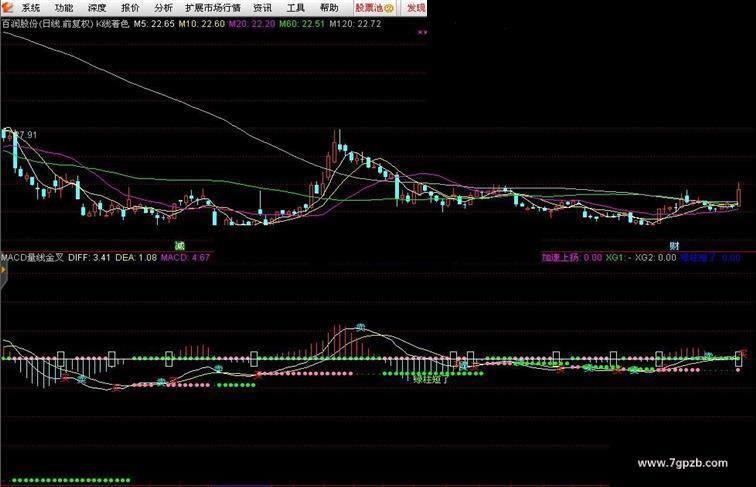Open the 资讯 menu
756x487 pixels.
click(262, 8)
